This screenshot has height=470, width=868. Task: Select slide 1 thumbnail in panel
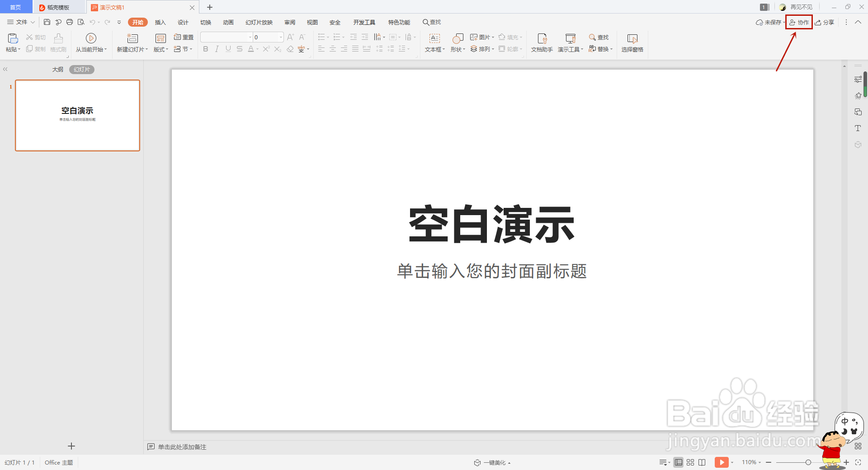pyautogui.click(x=77, y=115)
